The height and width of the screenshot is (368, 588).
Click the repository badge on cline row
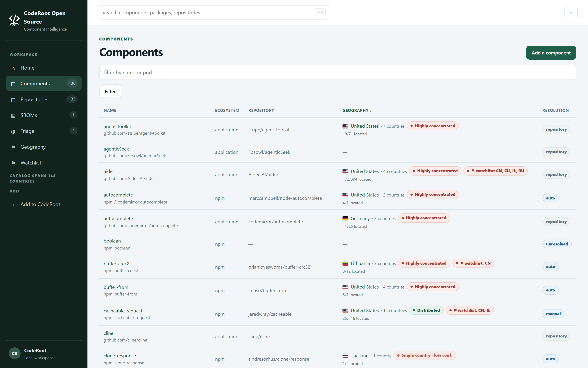pyautogui.click(x=556, y=336)
